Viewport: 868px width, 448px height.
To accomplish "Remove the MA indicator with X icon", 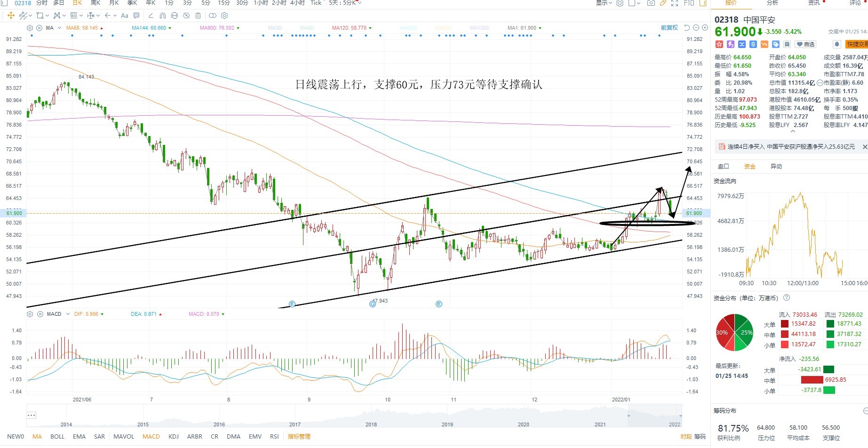I will [40, 28].
